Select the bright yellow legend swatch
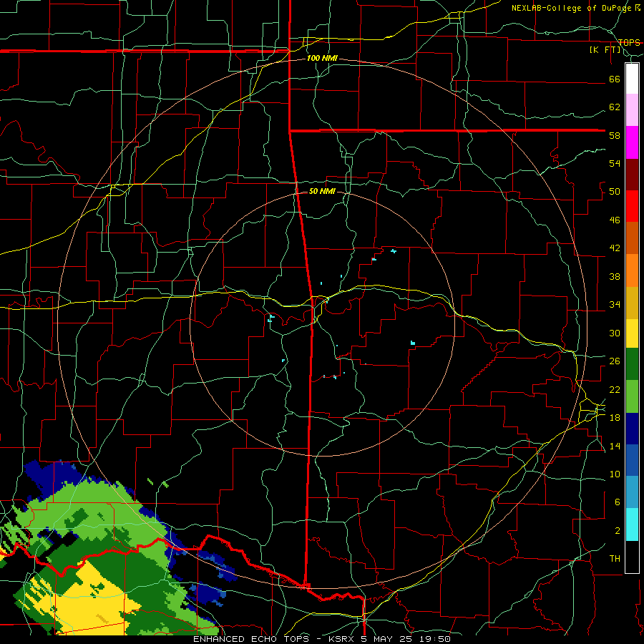This screenshot has height=644, width=644. click(632, 333)
